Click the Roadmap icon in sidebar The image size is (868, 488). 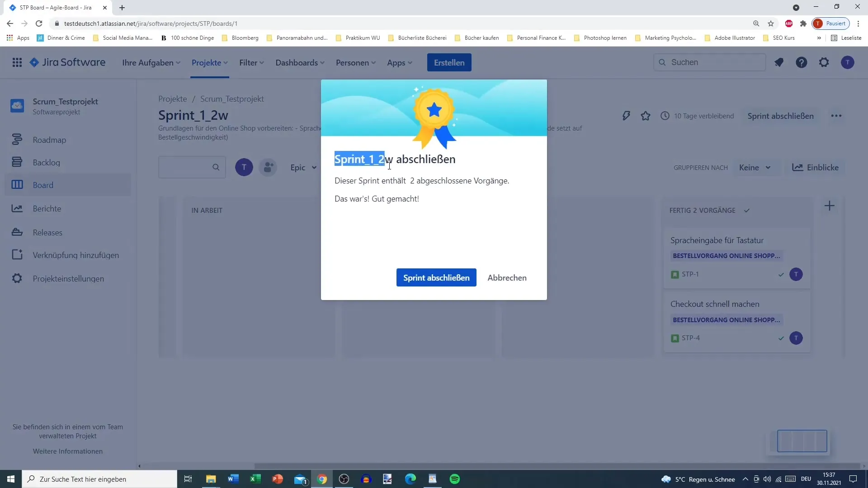pos(16,140)
